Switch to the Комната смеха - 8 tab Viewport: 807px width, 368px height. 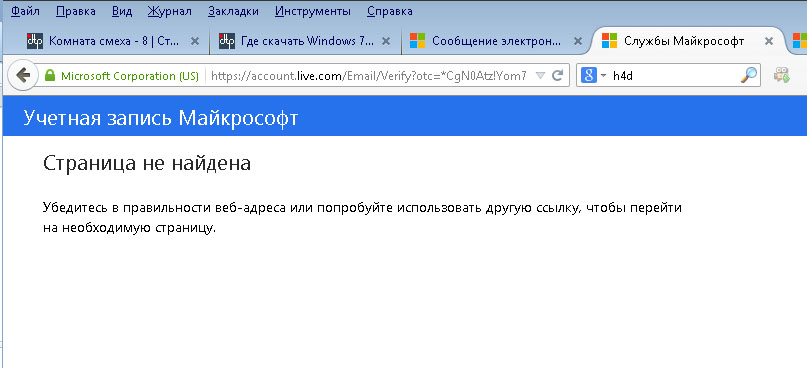click(x=114, y=41)
